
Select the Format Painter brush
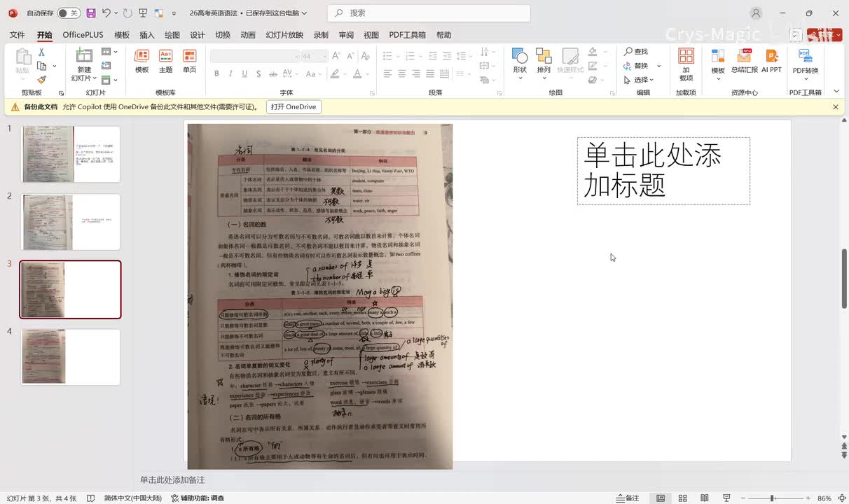(x=41, y=80)
